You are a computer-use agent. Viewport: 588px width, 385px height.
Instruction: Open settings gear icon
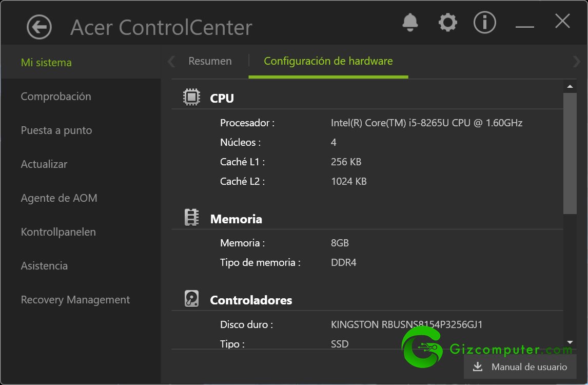[x=448, y=23]
